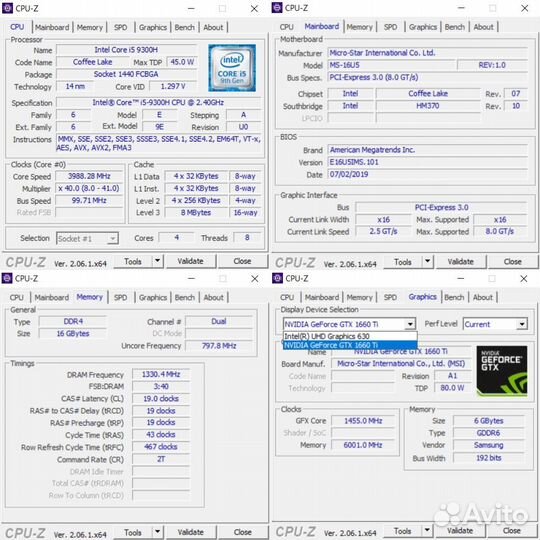540x540 pixels.
Task: Click the '797.8 MHz' uncore frequency value
Action: pyautogui.click(x=219, y=345)
